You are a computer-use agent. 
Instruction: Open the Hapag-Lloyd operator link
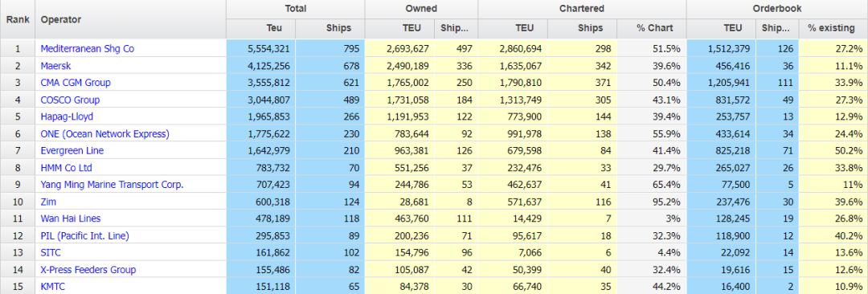67,116
